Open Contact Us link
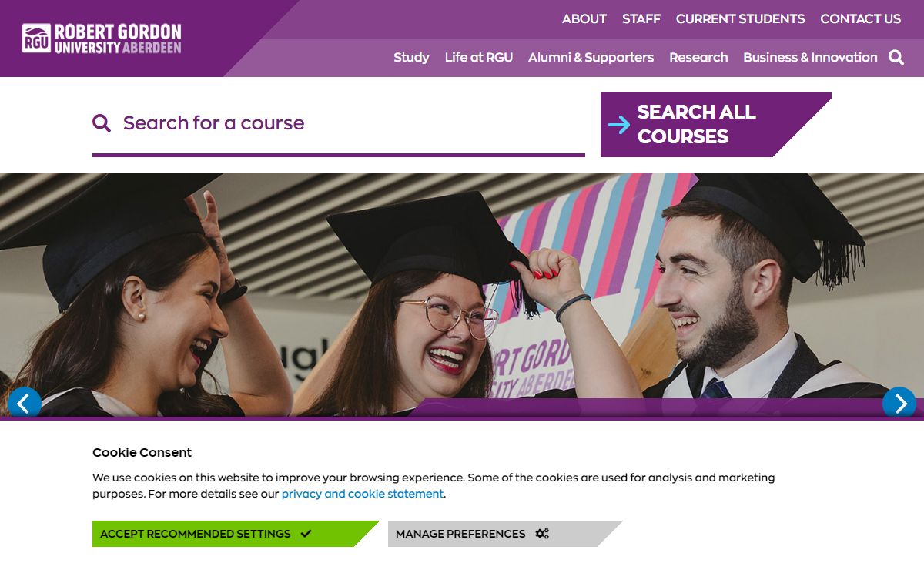Screen dimensions: 924x570 [861, 19]
